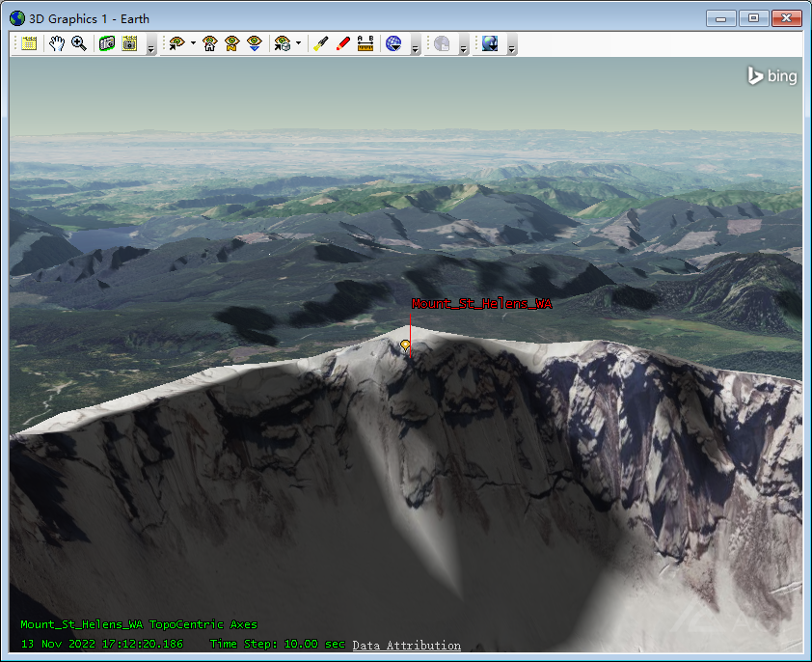
Task: Activate the zoom magnifier tool
Action: [x=78, y=43]
